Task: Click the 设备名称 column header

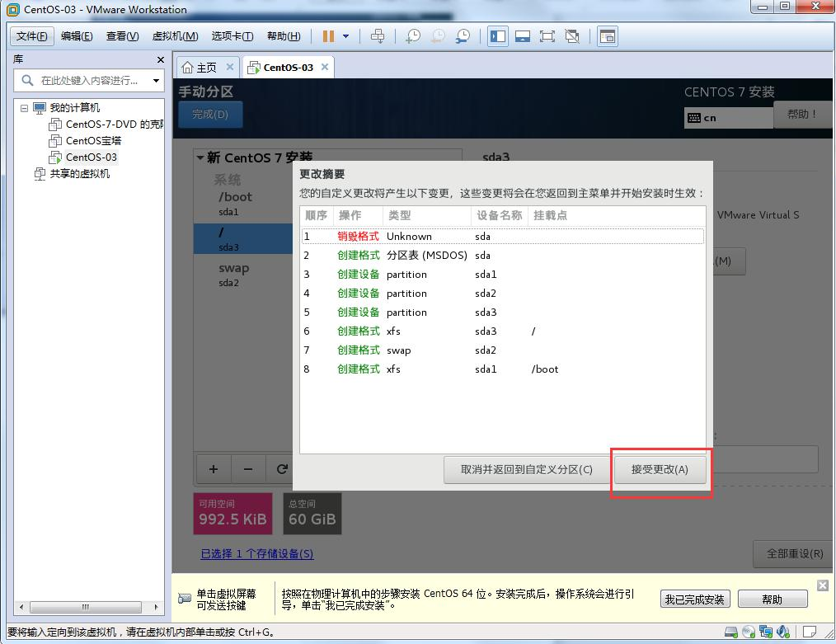Action: click(x=499, y=215)
